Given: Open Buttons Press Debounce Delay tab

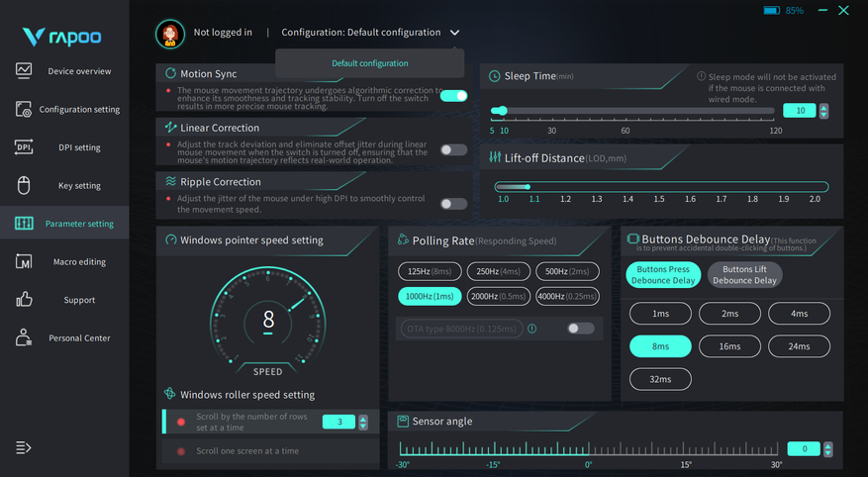Looking at the screenshot, I should (663, 274).
